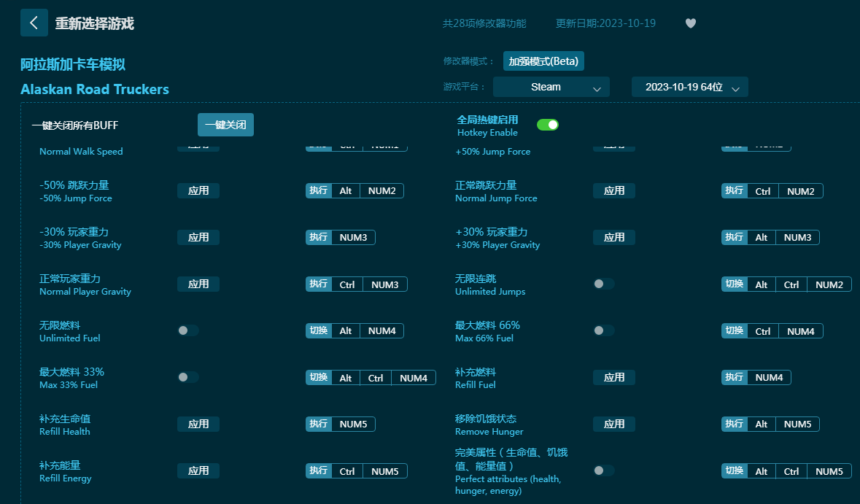Turn on Unlimited Jumps toggle
This screenshot has height=504, width=860.
603,284
